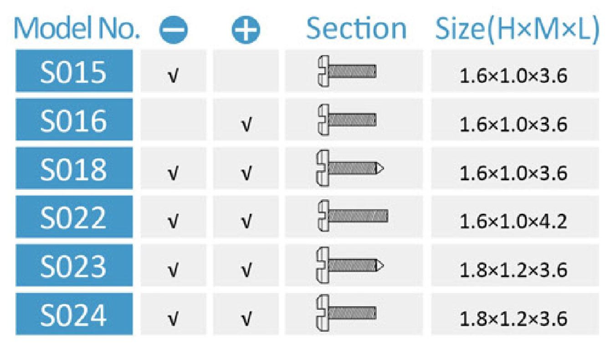
Task: Select the S018 model label
Action: [74, 168]
